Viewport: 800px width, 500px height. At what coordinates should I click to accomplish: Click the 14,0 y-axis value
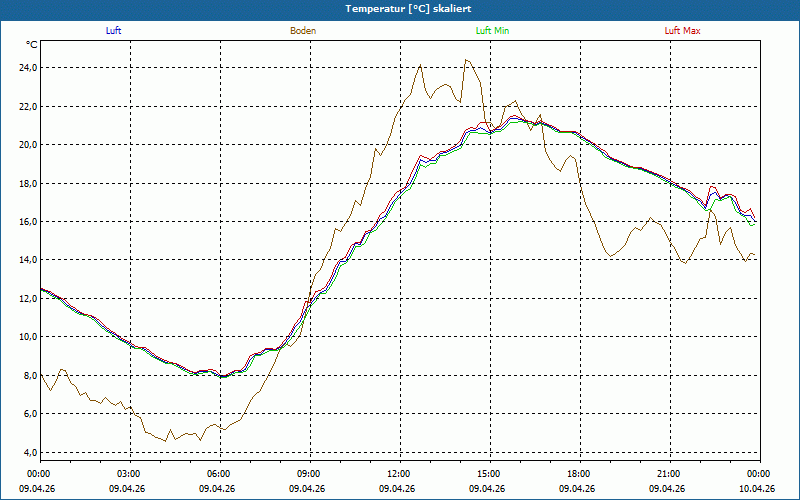pos(28,260)
